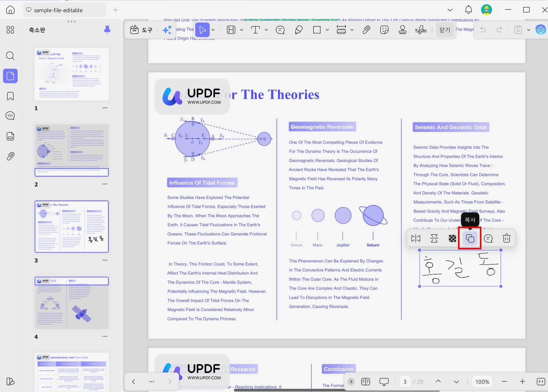This screenshot has width=548, height=392.
Task: Expand the save options dropdown arrow
Action: point(529,30)
